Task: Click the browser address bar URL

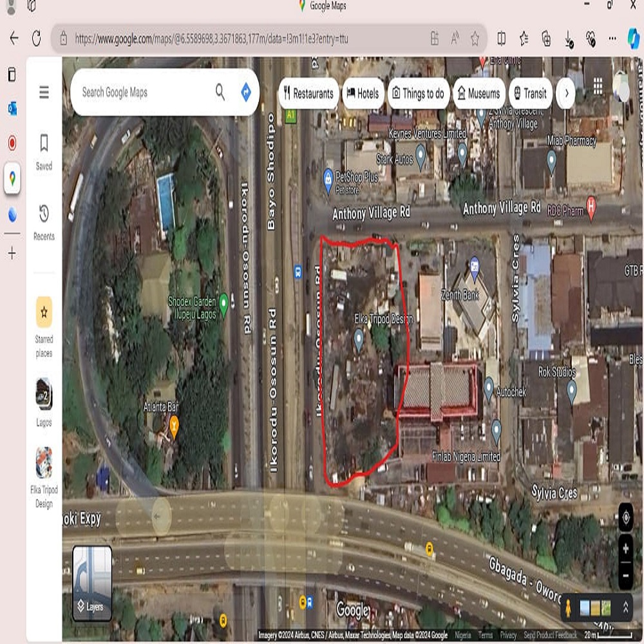Action: pyautogui.click(x=211, y=39)
